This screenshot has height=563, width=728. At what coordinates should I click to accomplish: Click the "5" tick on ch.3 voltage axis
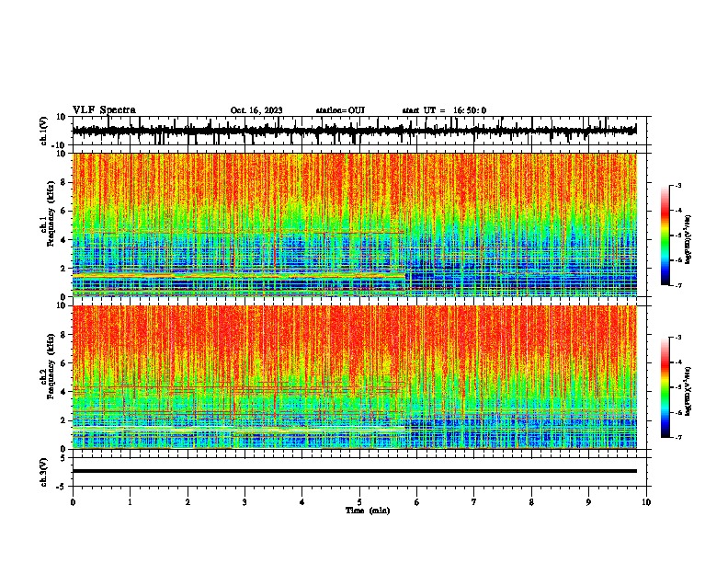click(63, 458)
